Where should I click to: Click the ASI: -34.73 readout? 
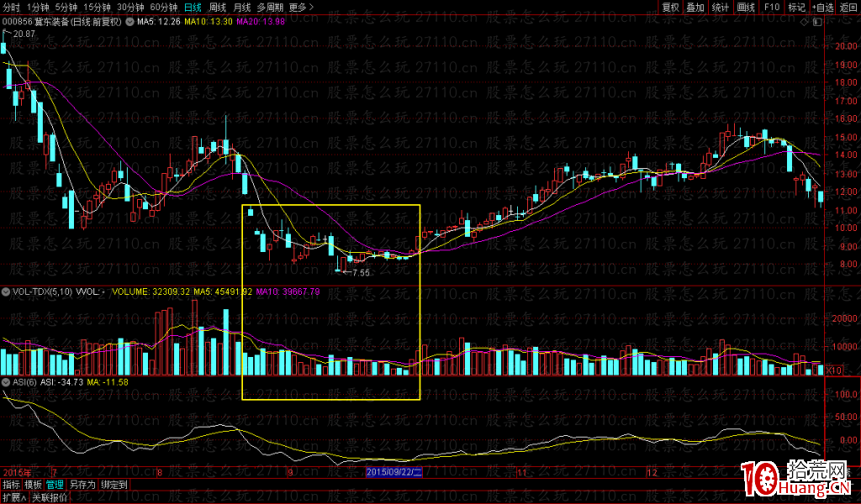[61, 381]
